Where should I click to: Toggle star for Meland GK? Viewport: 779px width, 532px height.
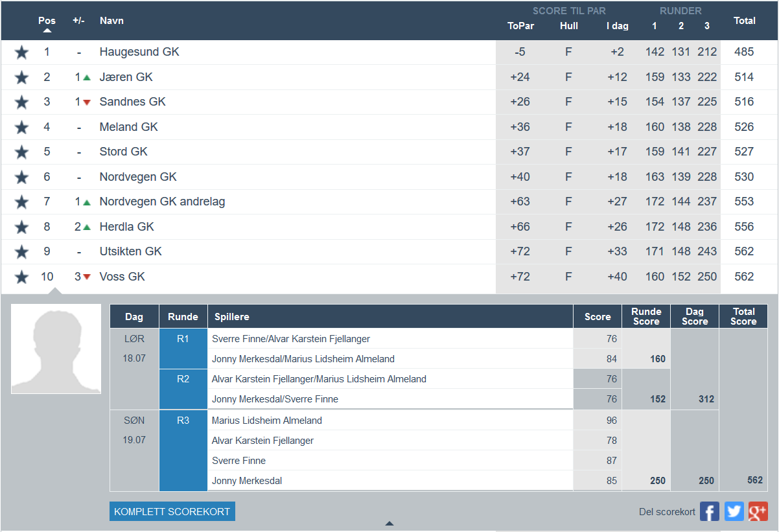point(21,128)
